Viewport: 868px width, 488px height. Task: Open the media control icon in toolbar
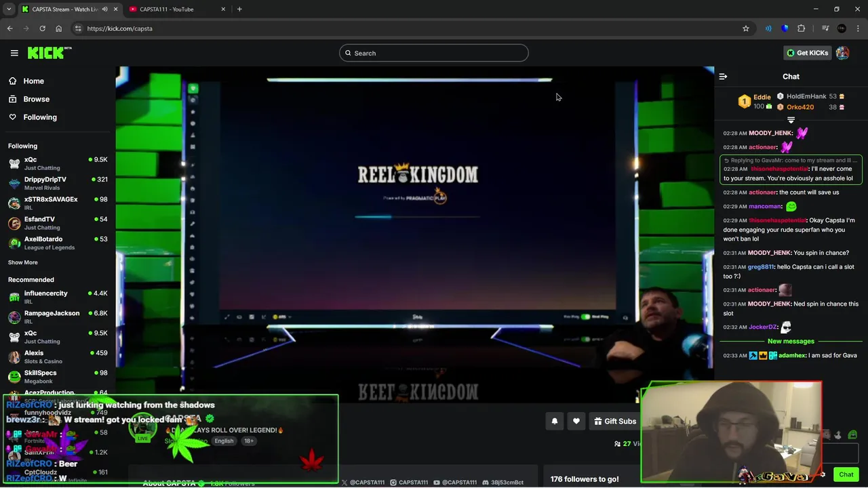coord(825,28)
